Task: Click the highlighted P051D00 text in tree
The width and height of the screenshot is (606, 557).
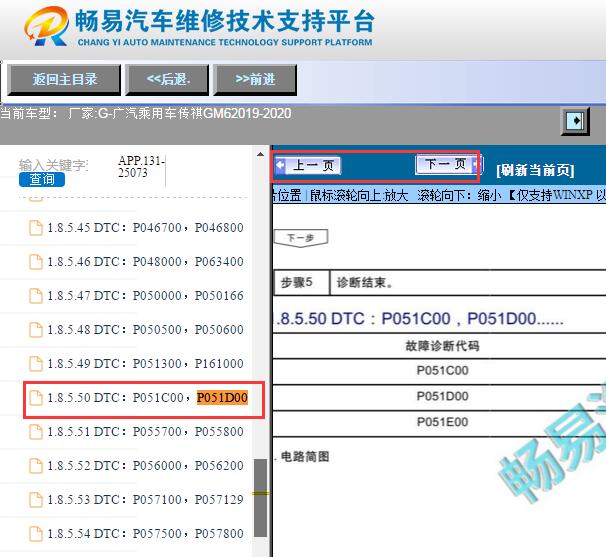Action: pos(222,398)
